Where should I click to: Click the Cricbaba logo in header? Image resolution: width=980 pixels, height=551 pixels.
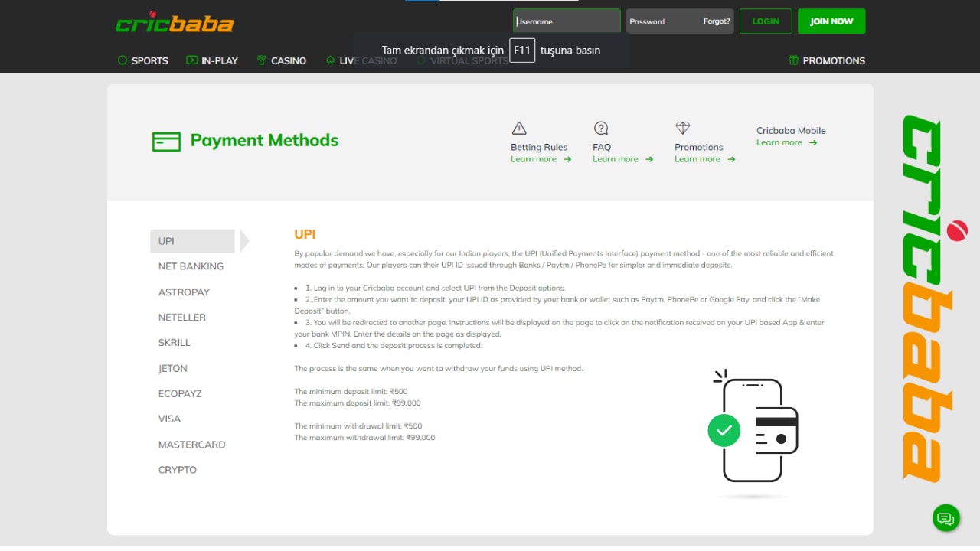[175, 22]
